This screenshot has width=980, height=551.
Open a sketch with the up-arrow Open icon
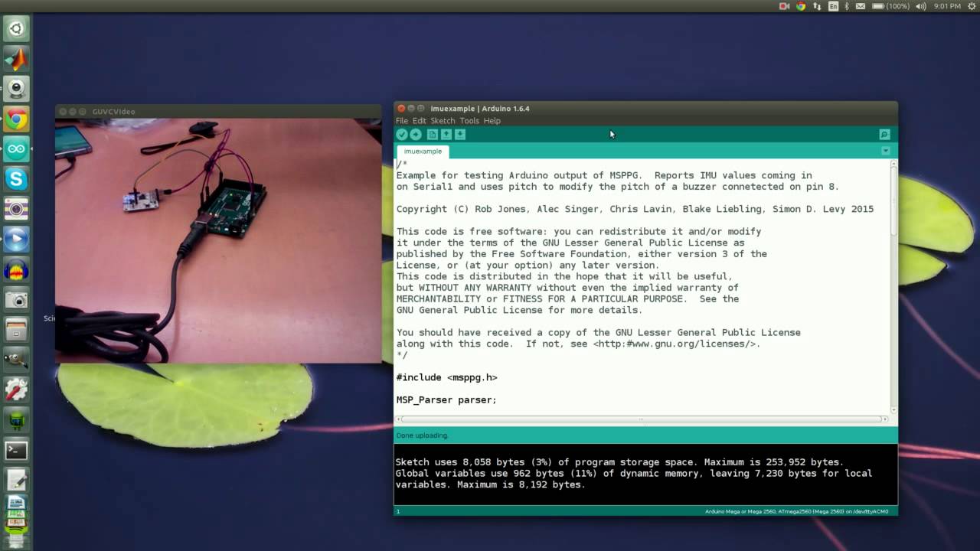click(446, 135)
